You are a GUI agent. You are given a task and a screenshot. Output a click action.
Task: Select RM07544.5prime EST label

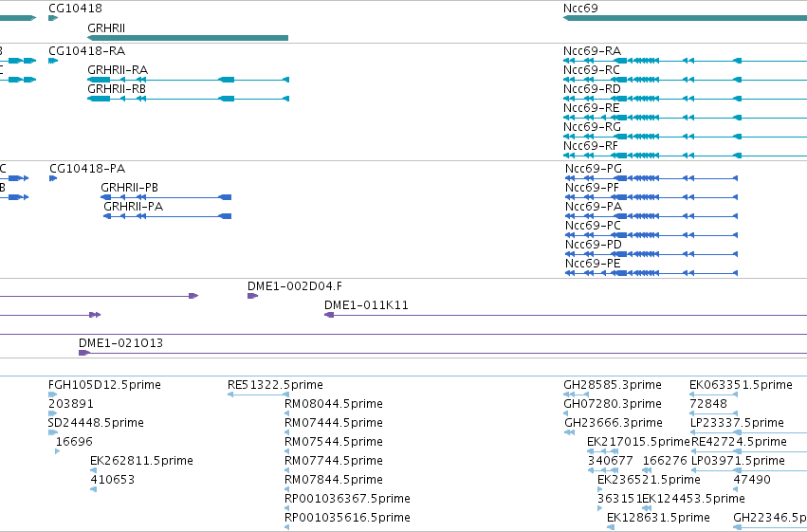(x=334, y=442)
